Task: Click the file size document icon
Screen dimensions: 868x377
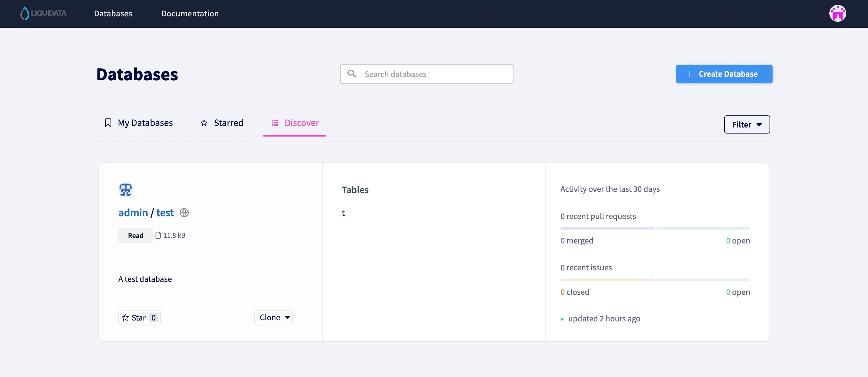Action: [158, 235]
